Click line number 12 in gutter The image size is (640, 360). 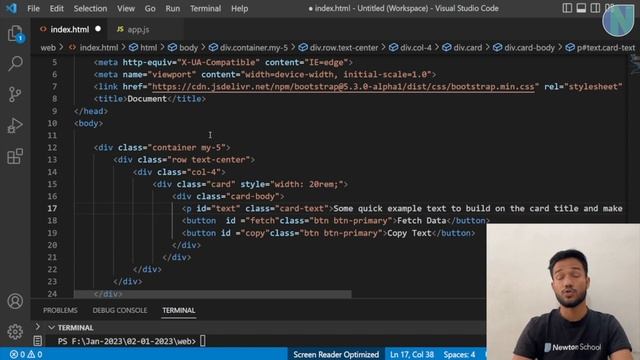(x=52, y=147)
